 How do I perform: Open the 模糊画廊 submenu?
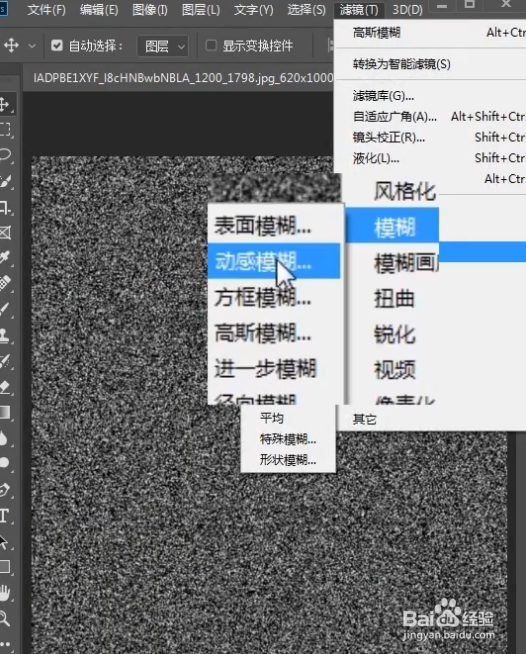tap(406, 263)
